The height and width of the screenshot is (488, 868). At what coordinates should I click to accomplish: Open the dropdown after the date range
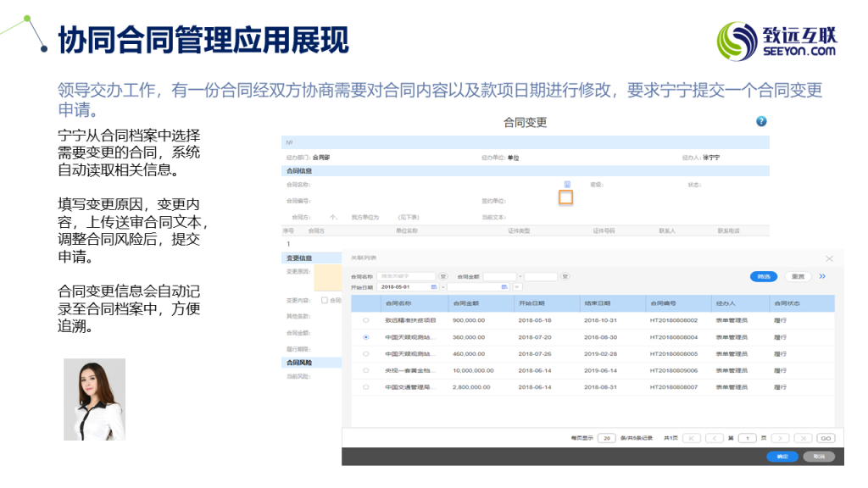(516, 287)
